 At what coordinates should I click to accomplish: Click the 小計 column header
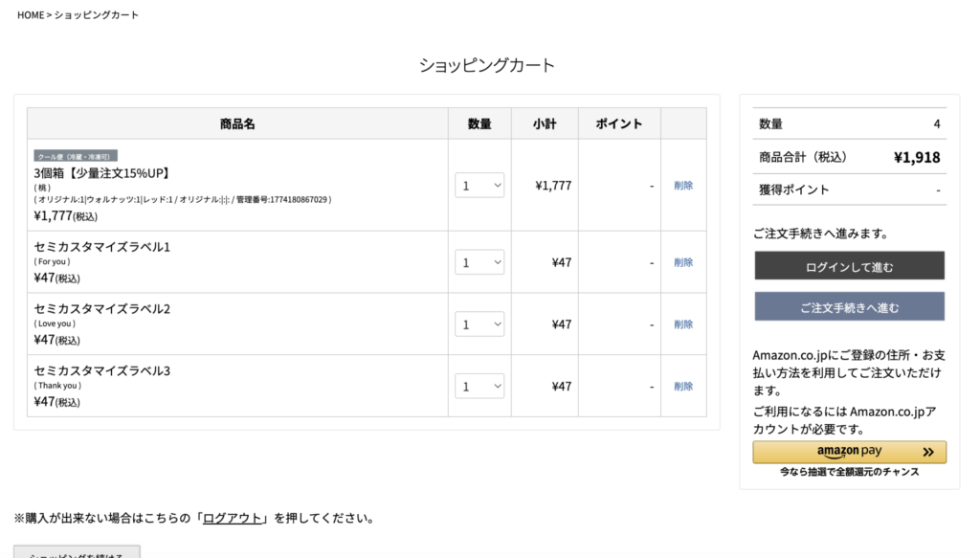[x=545, y=123]
